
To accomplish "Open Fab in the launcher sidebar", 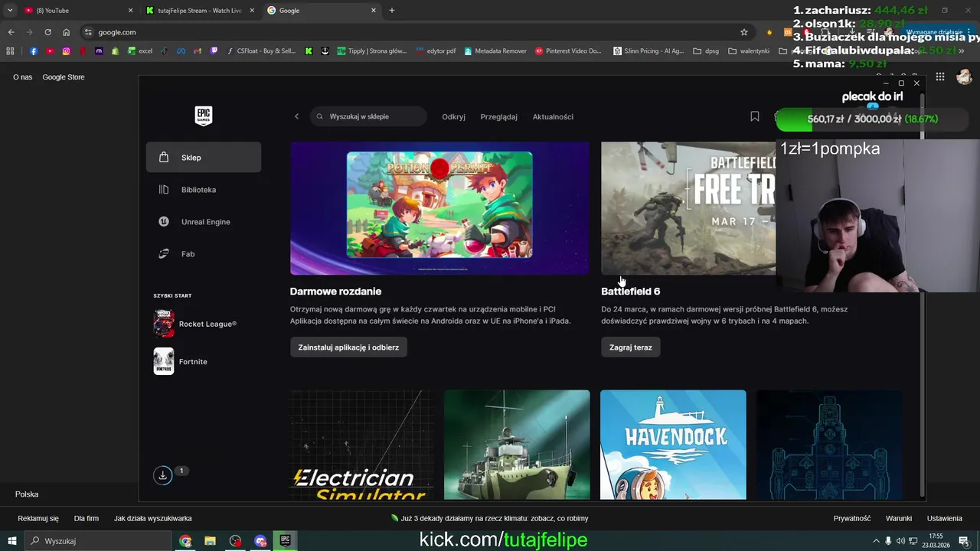I will coord(204,254).
